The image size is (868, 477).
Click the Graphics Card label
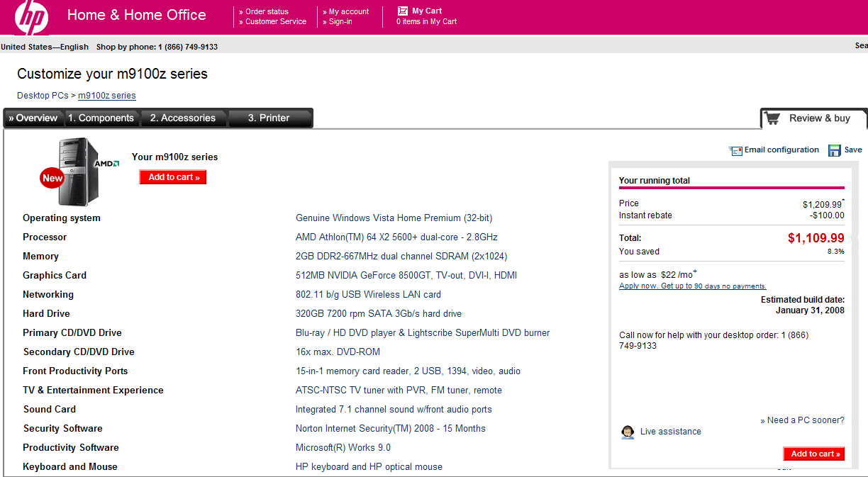click(55, 276)
